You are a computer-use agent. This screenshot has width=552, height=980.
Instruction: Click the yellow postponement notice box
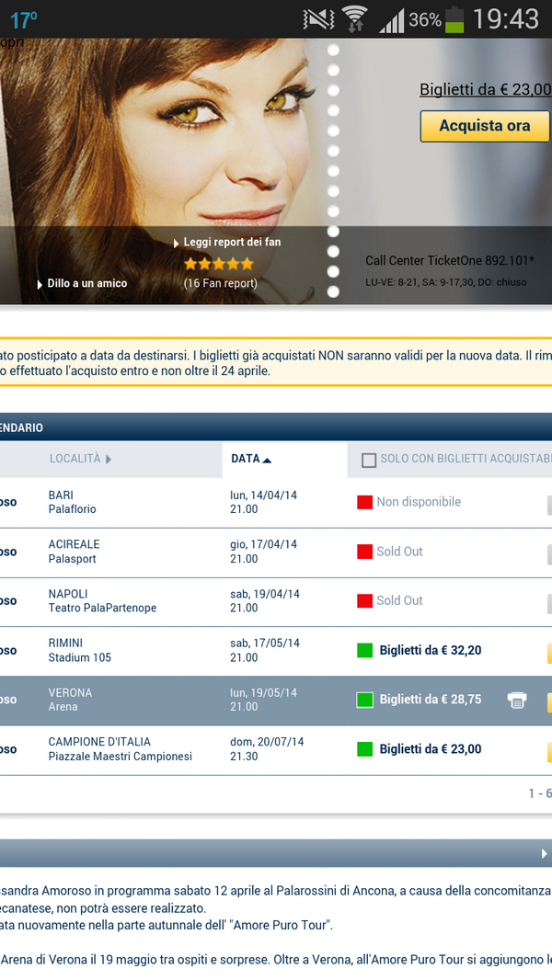(x=276, y=362)
